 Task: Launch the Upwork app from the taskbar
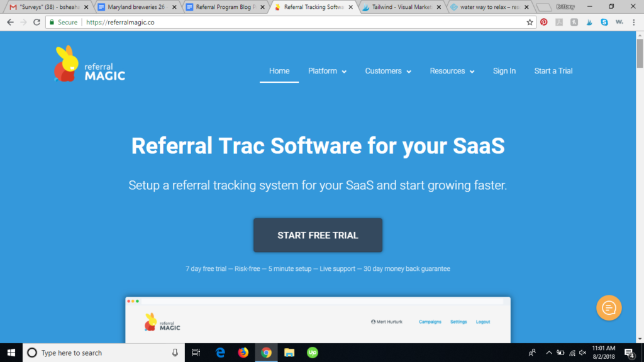[x=313, y=353]
